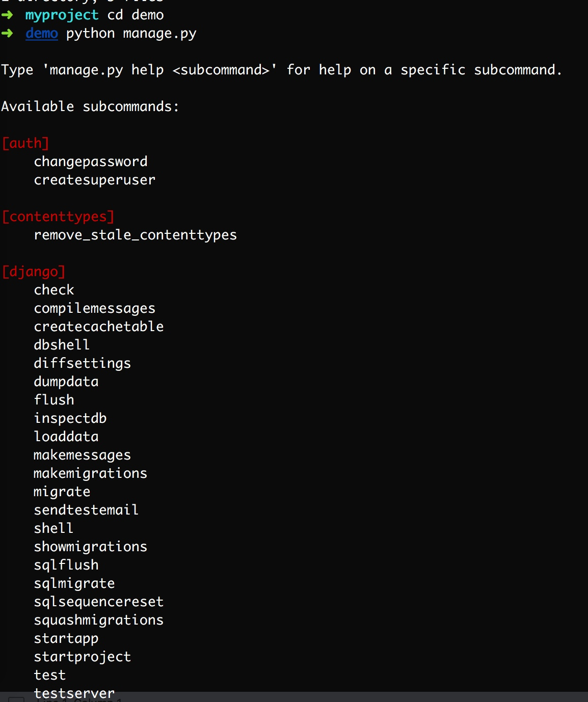This screenshot has height=702, width=588.
Task: Click the changepassword subcommand
Action: click(x=91, y=161)
